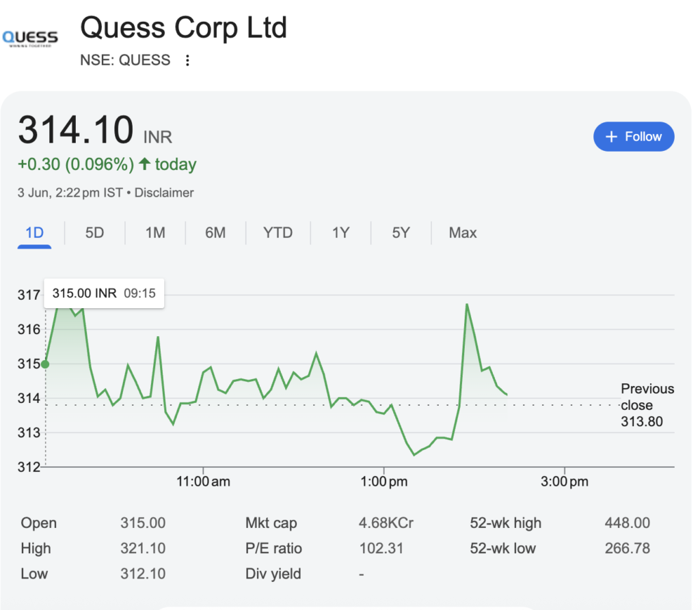
Task: Click the +0.30 (0.096%) change text
Action: [x=76, y=164]
